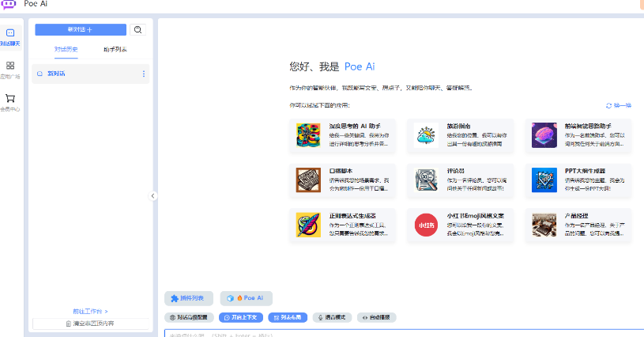Click the blue Poe Ai greeting text
Viewport: 644px width, 337px height.
tap(360, 66)
